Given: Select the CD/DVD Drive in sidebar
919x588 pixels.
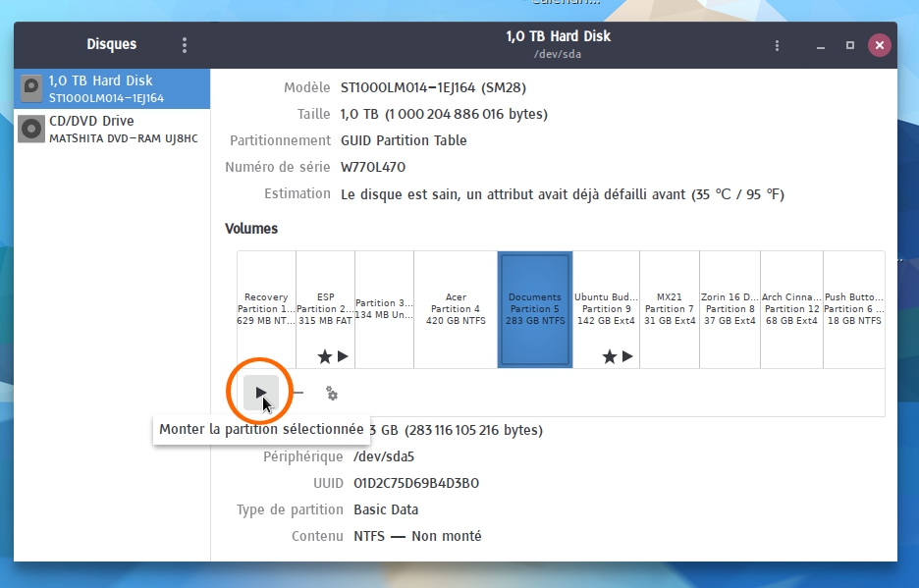Looking at the screenshot, I should [x=113, y=129].
